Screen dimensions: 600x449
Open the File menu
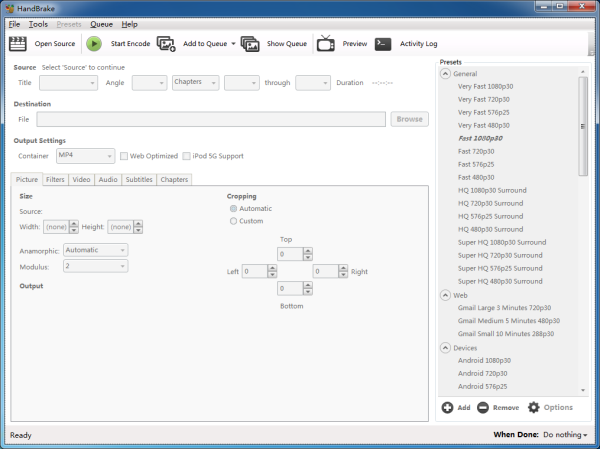pyautogui.click(x=14, y=24)
